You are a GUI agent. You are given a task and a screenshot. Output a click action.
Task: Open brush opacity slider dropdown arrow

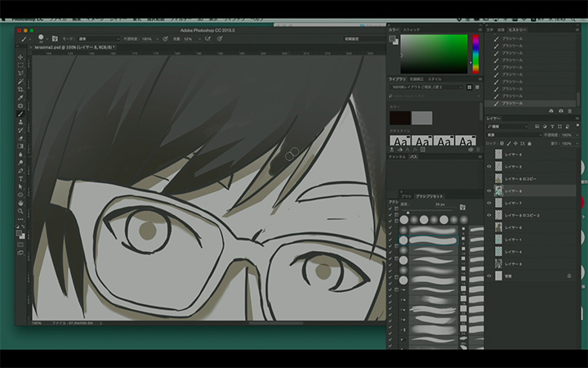pos(157,39)
